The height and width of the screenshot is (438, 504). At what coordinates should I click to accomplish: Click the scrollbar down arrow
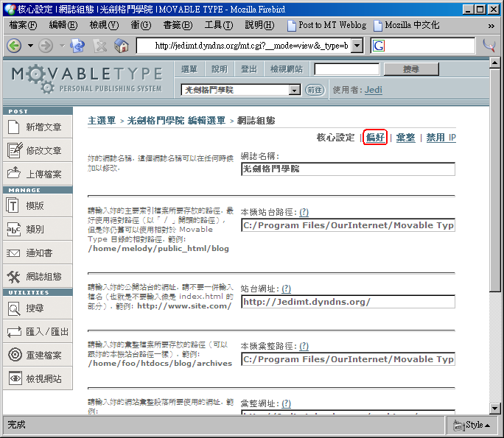click(x=494, y=409)
